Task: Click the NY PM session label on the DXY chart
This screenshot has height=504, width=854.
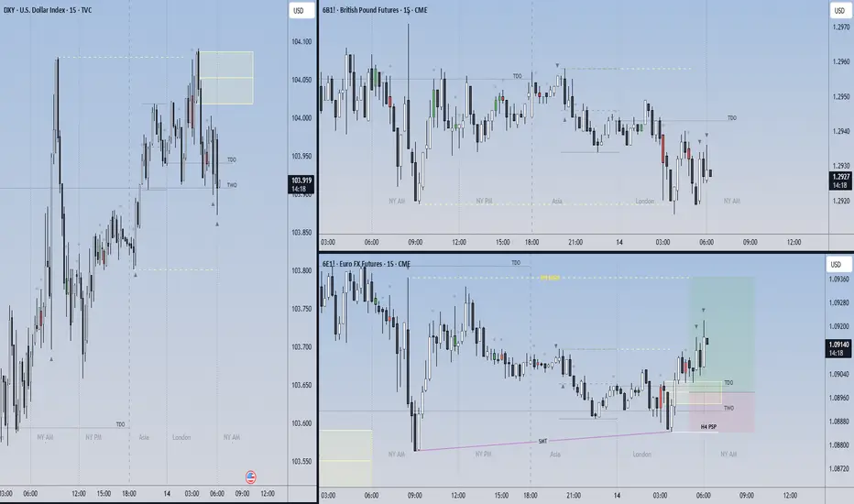Action: (93, 437)
